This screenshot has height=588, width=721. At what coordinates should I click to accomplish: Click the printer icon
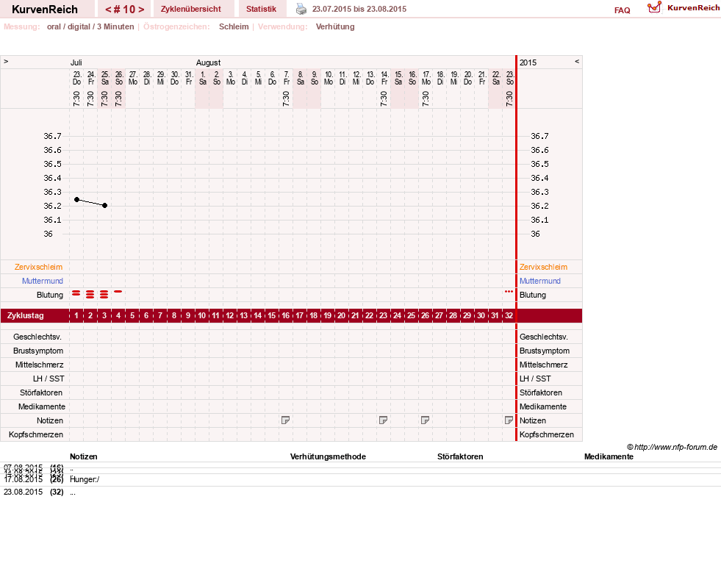pos(301,9)
